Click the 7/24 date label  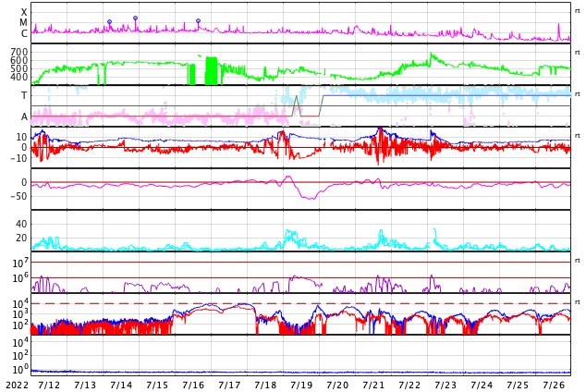(x=482, y=386)
